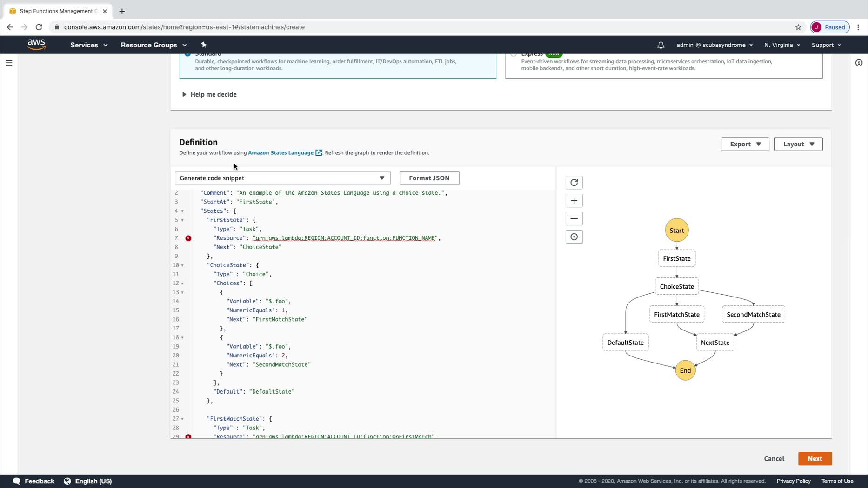The image size is (868, 488).
Task: Open Generate code snippet dropdown
Action: (x=282, y=178)
